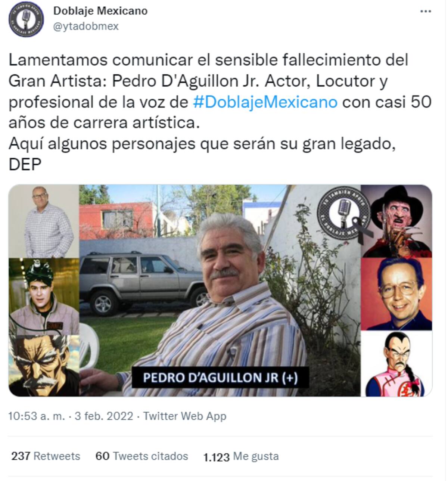This screenshot has width=448, height=481.
Task: Open the @ytadobmex handle link
Action: tap(86, 26)
